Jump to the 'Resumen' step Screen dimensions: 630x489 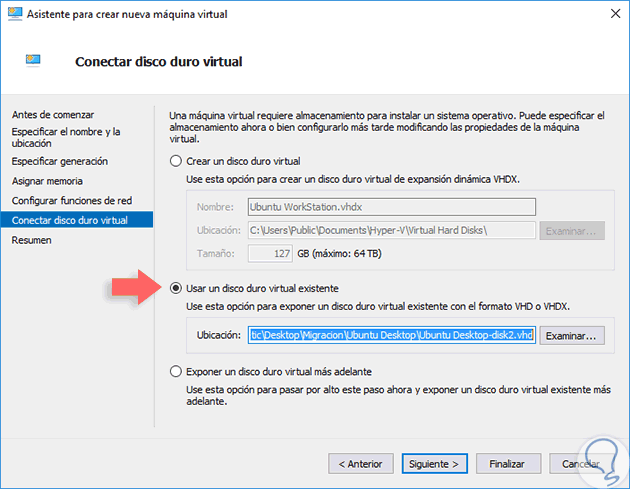coord(32,240)
